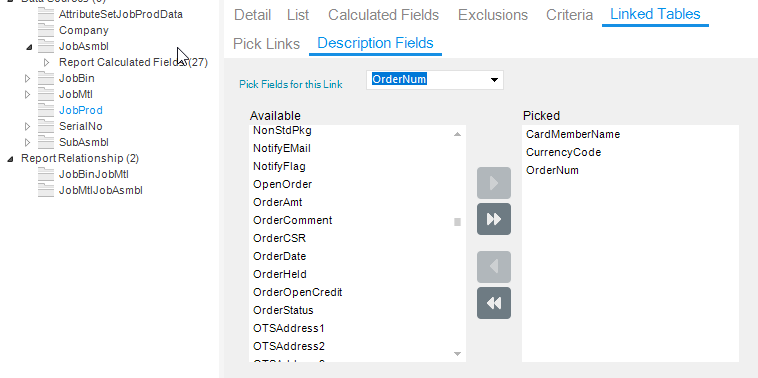
Task: Click the Company data source icon
Action: coord(46,30)
